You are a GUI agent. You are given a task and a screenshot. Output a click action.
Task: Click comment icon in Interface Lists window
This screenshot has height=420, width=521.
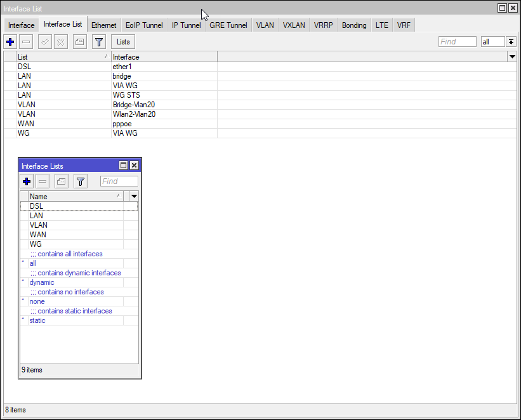tap(62, 181)
